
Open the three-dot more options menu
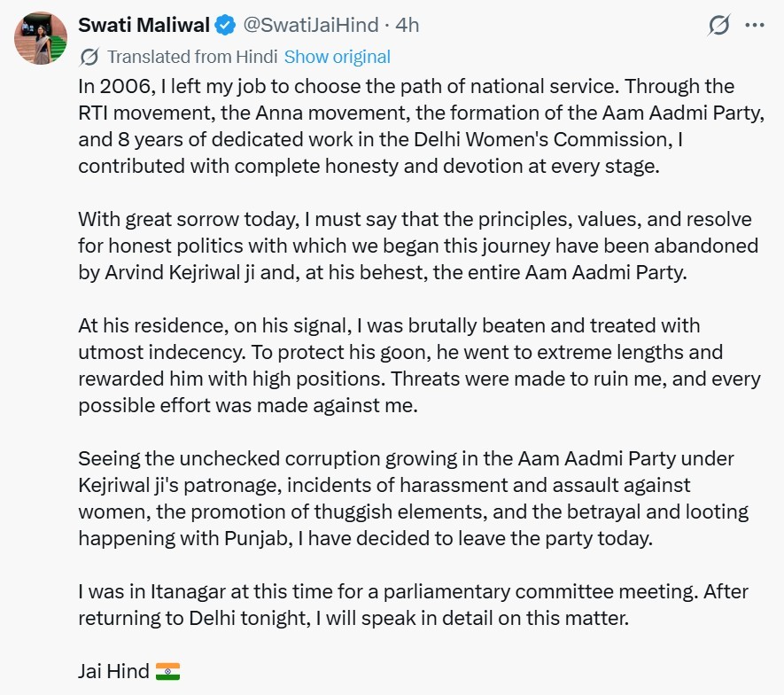point(754,25)
